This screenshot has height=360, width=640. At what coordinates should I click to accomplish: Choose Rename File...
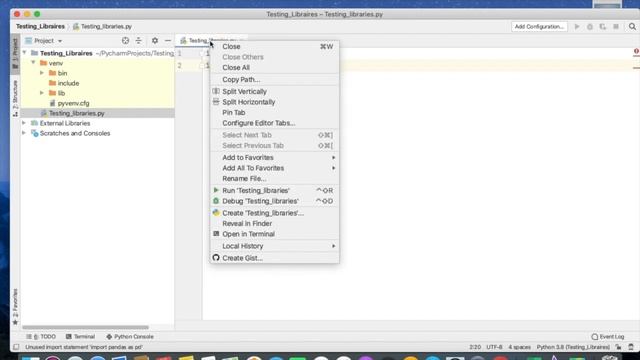275,178
